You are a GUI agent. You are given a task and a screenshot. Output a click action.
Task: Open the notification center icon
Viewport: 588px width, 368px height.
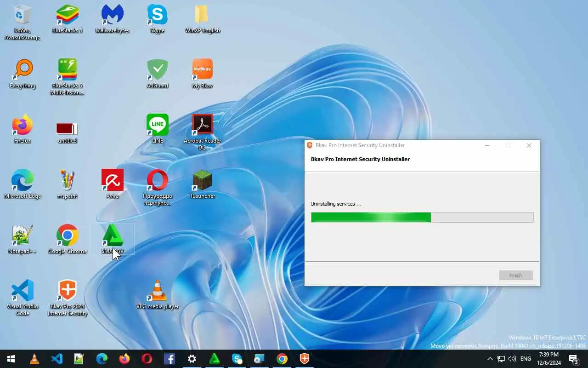coord(574,359)
